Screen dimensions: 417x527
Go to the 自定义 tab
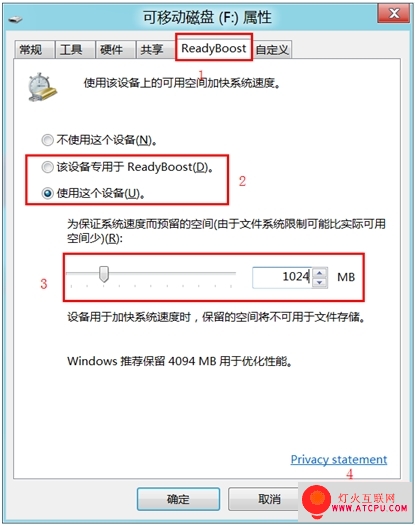pos(272,50)
